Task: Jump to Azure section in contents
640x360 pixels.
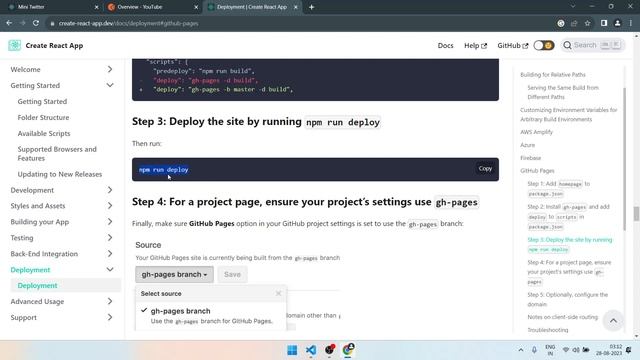Action: click(x=527, y=145)
